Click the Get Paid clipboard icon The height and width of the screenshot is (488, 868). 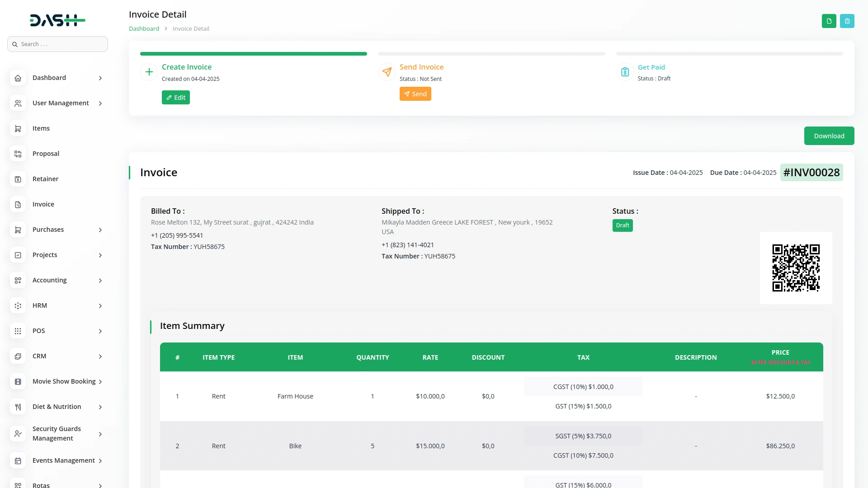pos(625,72)
